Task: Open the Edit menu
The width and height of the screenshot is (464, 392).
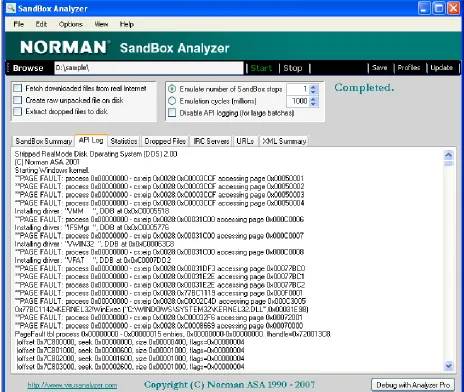Action: (x=41, y=24)
